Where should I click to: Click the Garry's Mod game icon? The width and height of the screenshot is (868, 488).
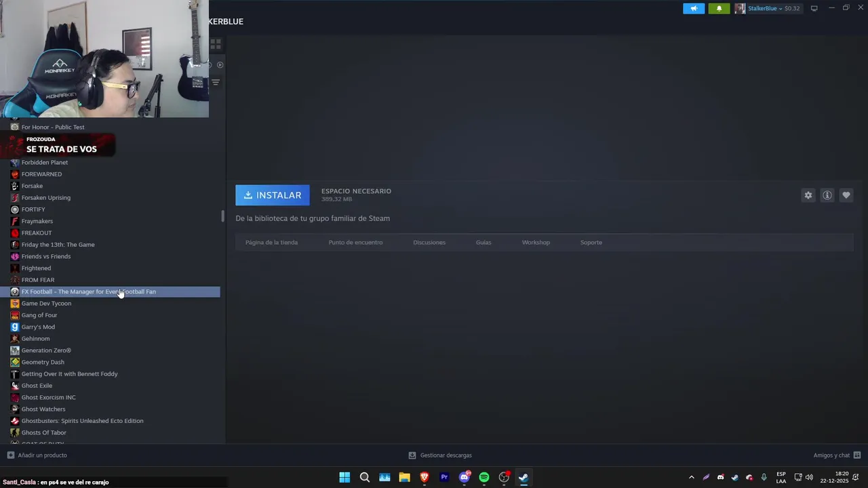click(15, 327)
